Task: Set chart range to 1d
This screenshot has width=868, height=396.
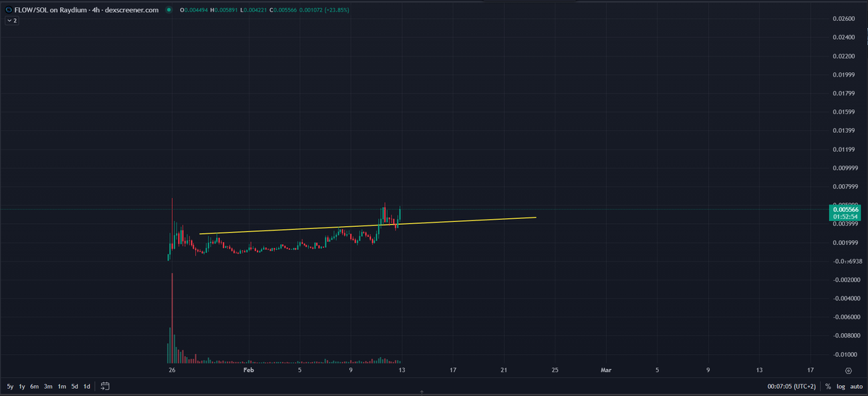Action: (87, 387)
